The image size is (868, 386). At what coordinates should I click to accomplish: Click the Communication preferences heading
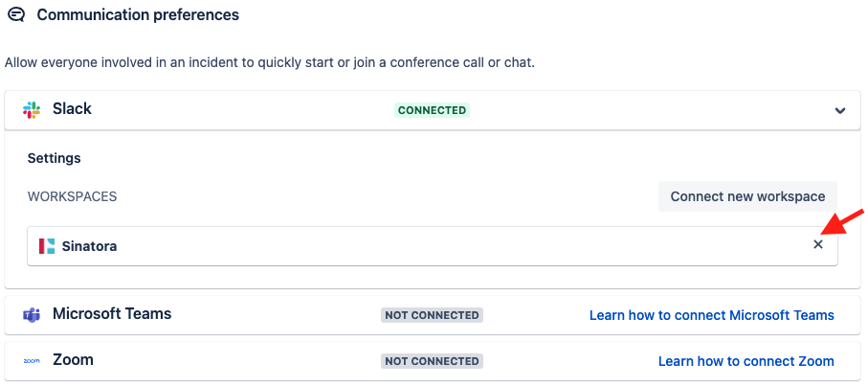point(138,15)
